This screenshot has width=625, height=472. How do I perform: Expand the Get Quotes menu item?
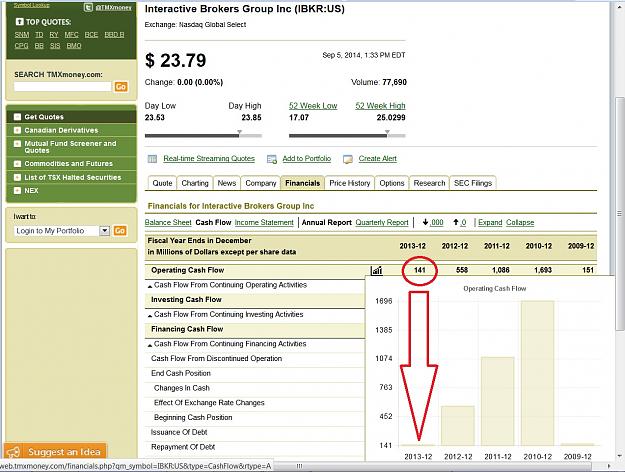[17, 117]
